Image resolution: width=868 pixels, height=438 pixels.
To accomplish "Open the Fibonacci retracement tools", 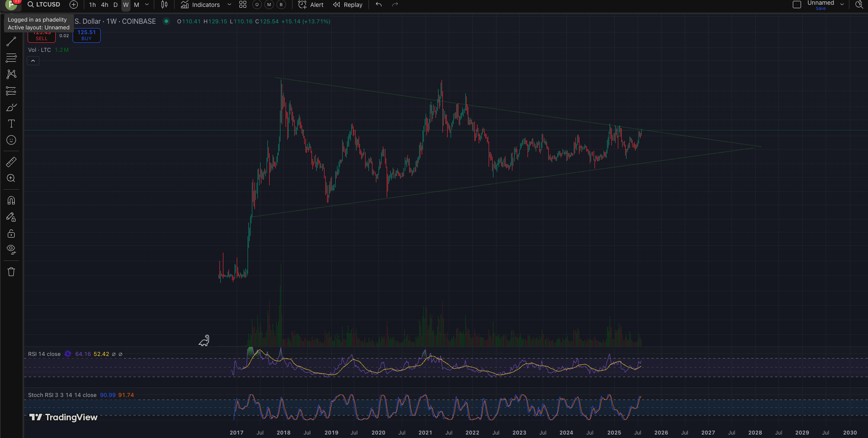I will tap(11, 58).
